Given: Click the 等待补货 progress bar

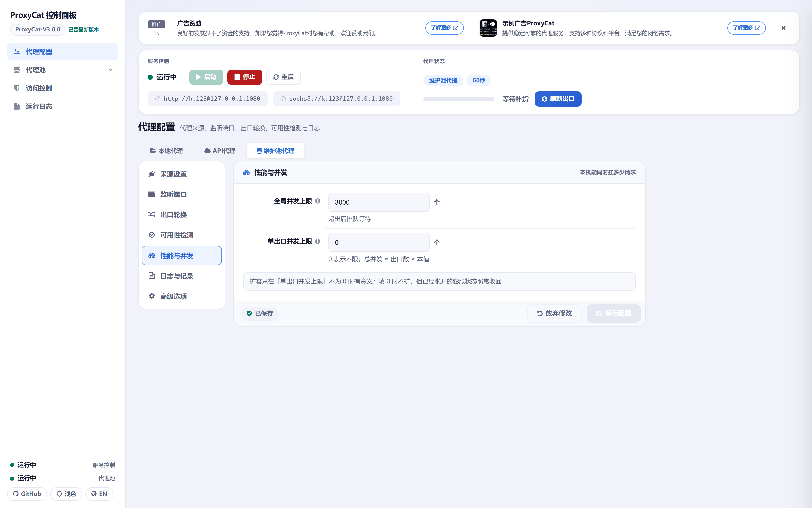Looking at the screenshot, I should click(459, 99).
